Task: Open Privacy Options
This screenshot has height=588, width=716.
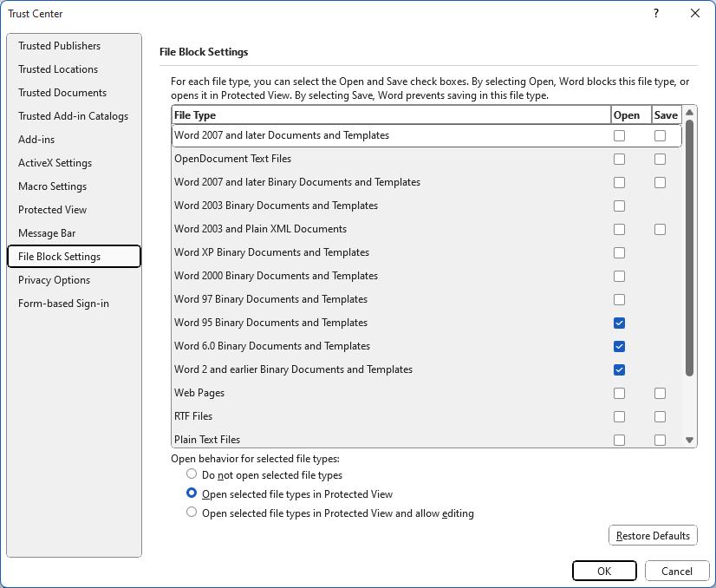Action: click(x=74, y=279)
